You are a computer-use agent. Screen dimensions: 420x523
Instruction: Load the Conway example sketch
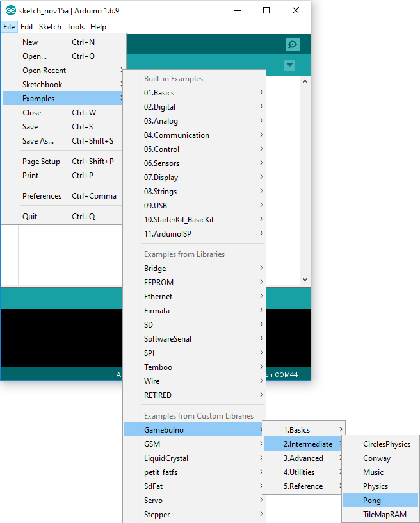[380, 458]
